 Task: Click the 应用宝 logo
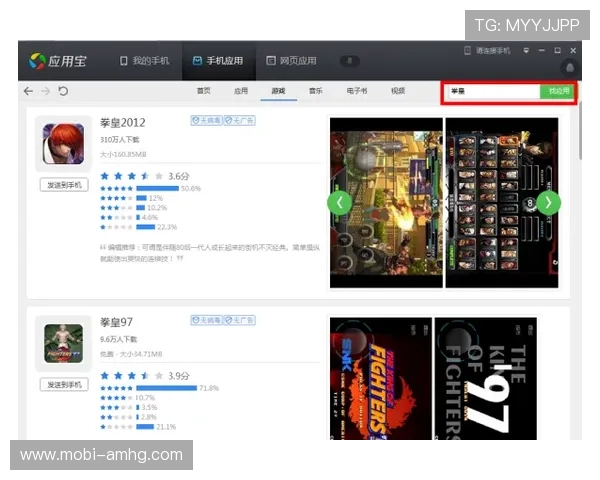tap(58, 61)
